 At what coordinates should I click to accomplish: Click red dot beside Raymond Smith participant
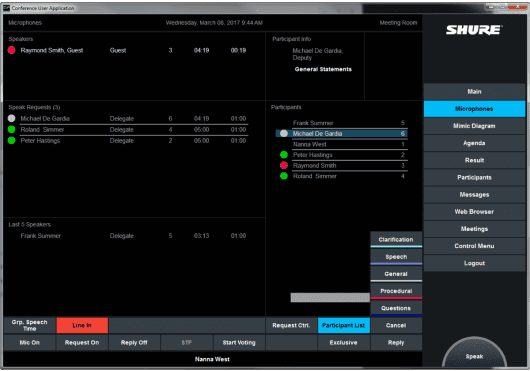284,165
